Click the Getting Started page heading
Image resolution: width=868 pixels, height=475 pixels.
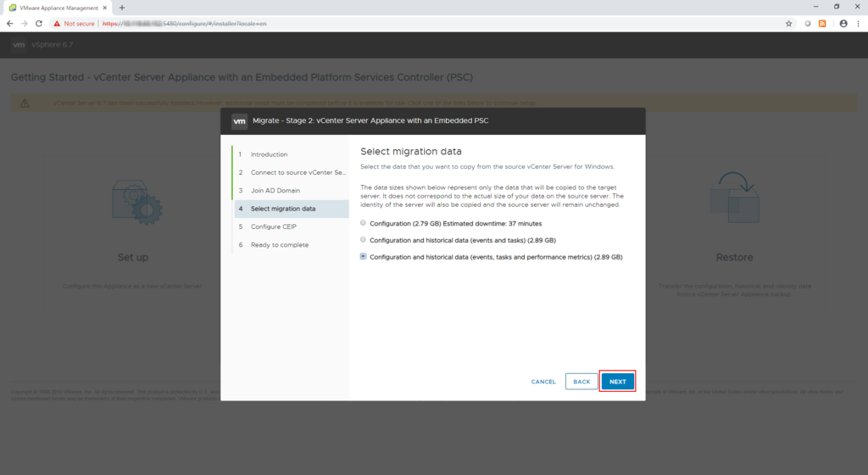[x=242, y=77]
